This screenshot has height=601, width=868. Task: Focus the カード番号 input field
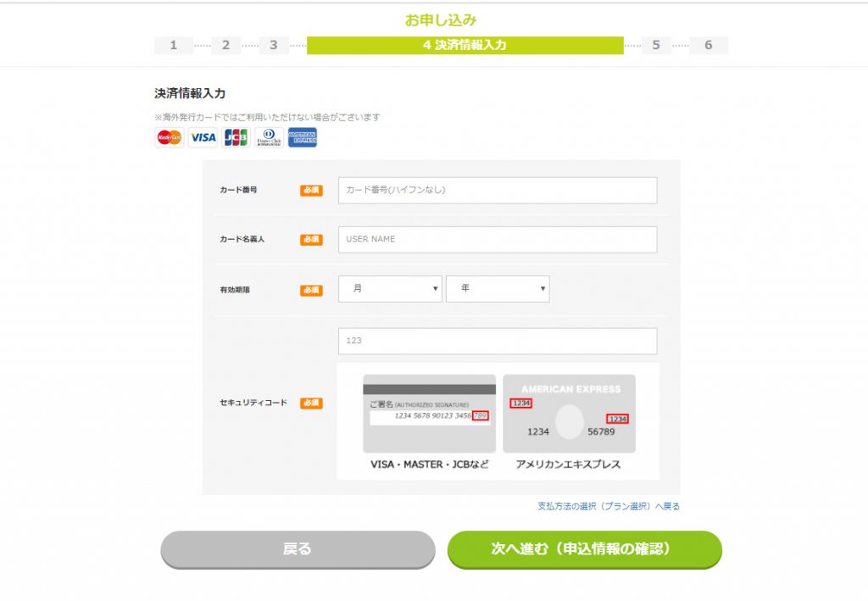[498, 191]
